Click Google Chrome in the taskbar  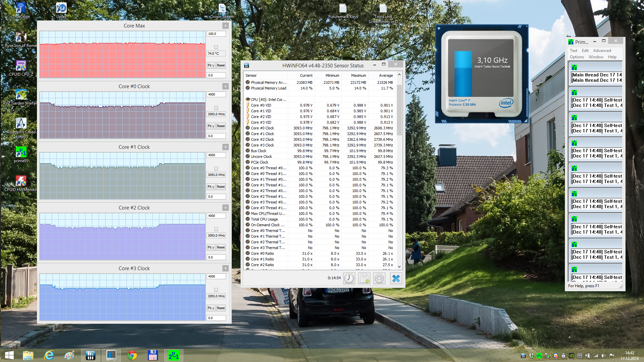point(132,355)
